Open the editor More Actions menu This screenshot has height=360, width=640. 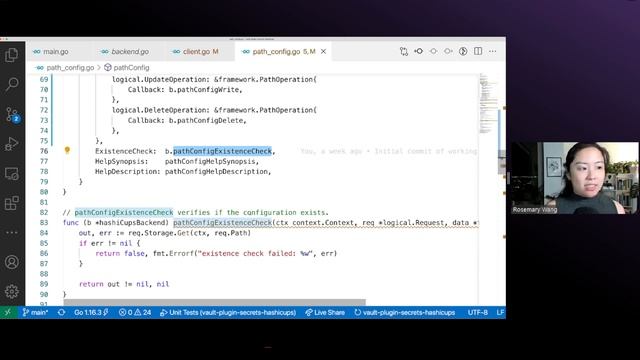[493, 51]
